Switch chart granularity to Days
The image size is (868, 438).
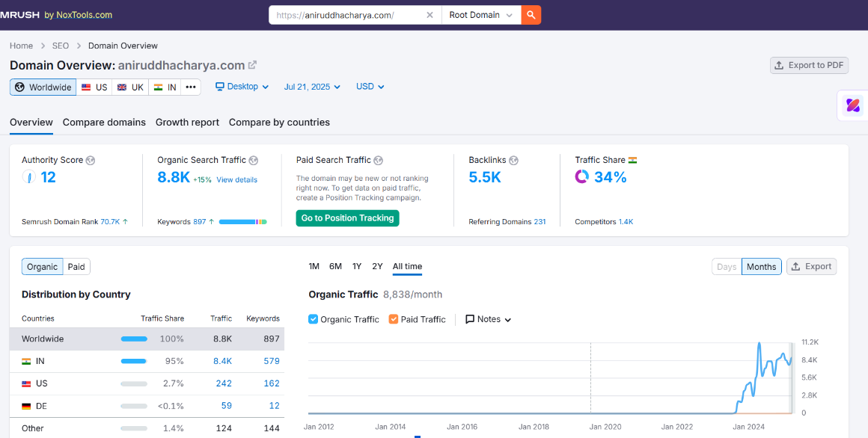click(727, 267)
